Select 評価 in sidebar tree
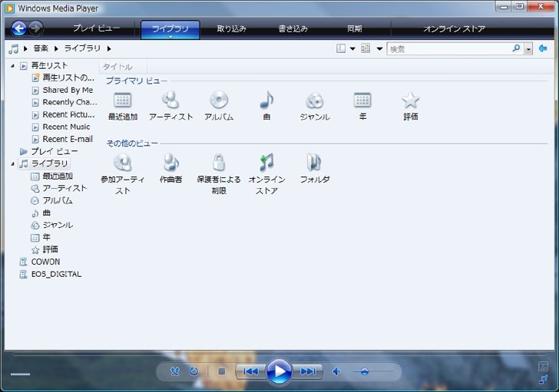559x392 pixels. [50, 249]
